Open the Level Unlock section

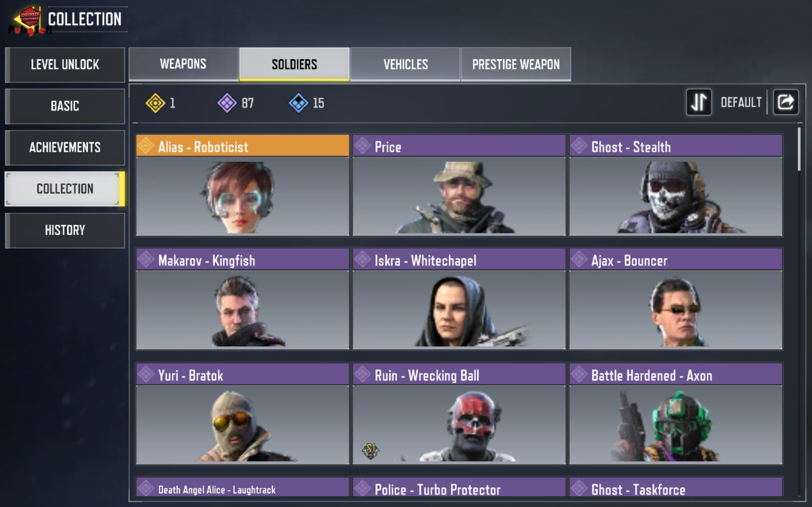(65, 65)
